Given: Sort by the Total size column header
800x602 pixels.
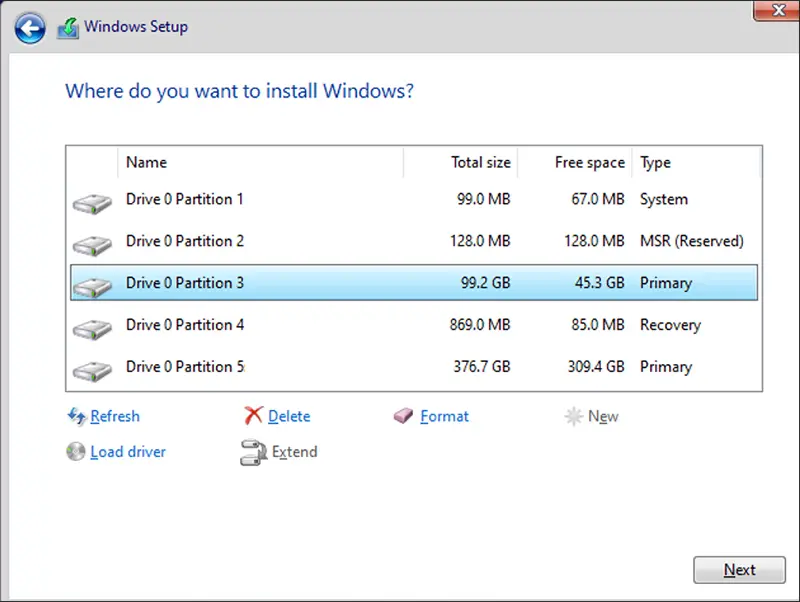Looking at the screenshot, I should pyautogui.click(x=461, y=162).
